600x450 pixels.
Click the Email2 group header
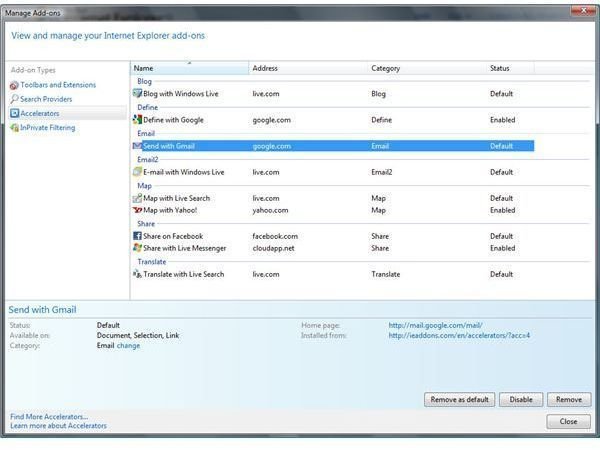tap(148, 160)
